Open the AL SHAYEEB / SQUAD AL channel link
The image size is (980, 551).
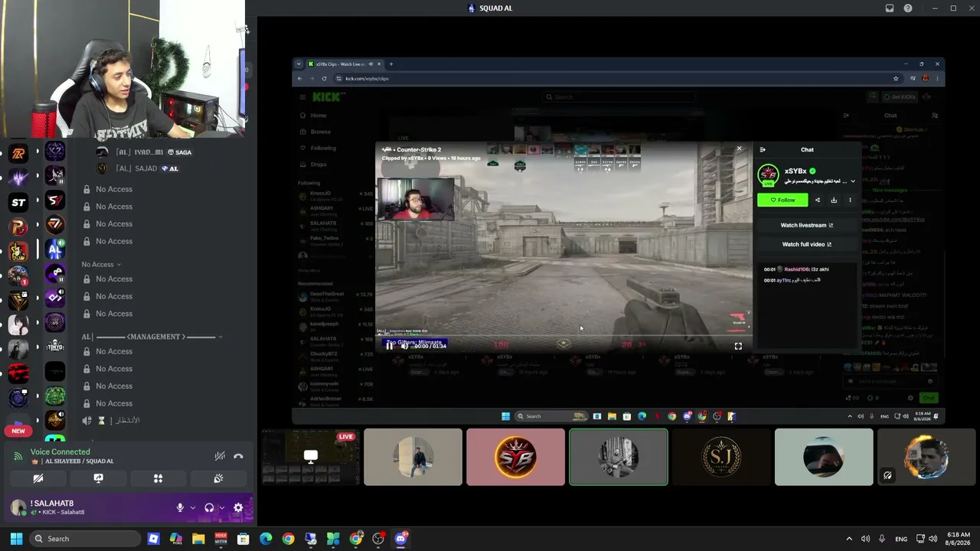click(x=72, y=461)
